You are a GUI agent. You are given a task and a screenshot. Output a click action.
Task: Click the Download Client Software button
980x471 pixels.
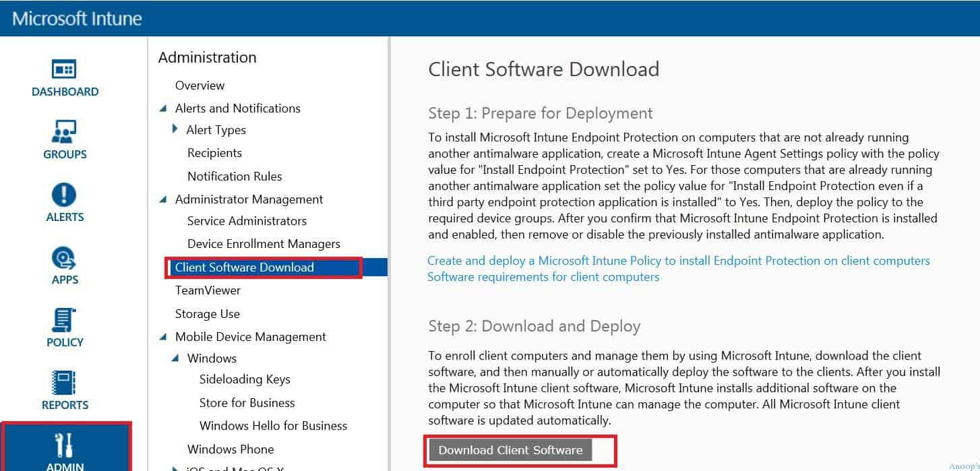tap(510, 450)
